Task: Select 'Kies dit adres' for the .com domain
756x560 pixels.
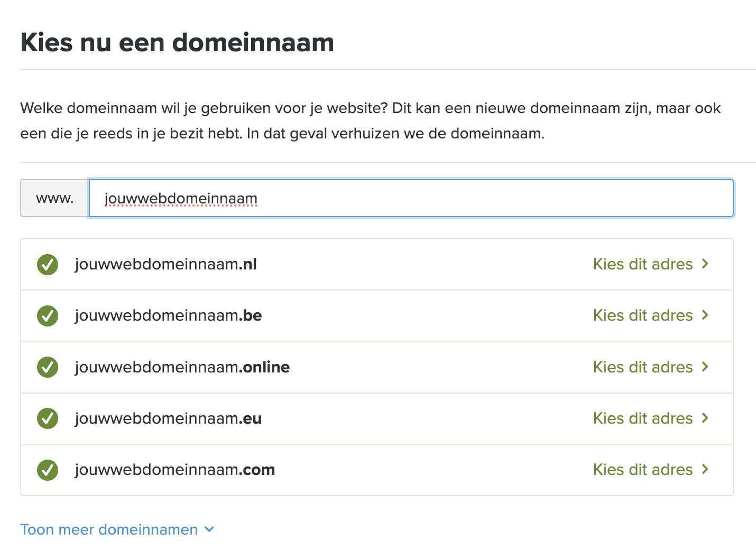Action: click(643, 470)
